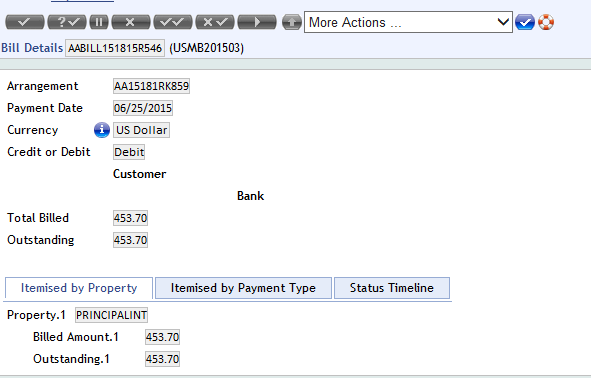591x378 pixels.
Task: Click the Bill Details heading text
Action: tap(32, 48)
